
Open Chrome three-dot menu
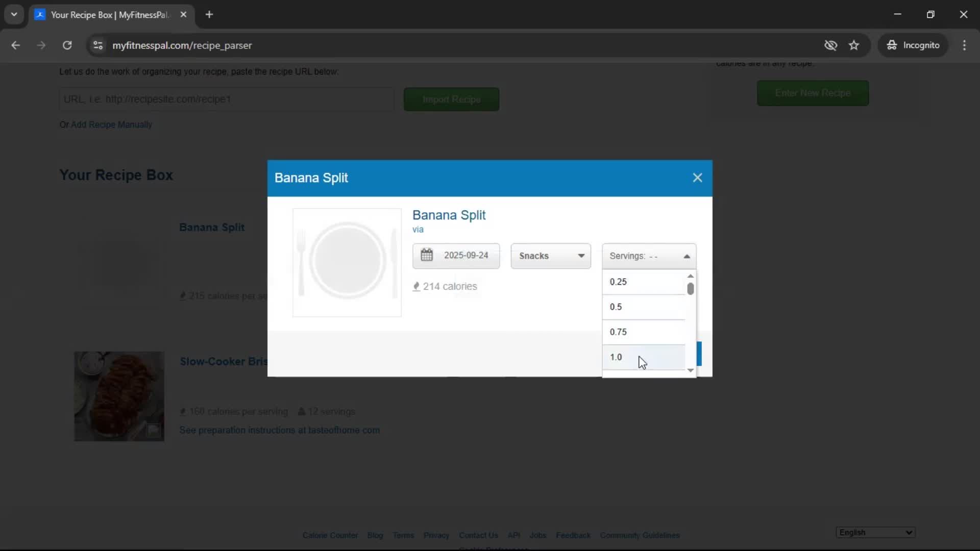coord(964,45)
